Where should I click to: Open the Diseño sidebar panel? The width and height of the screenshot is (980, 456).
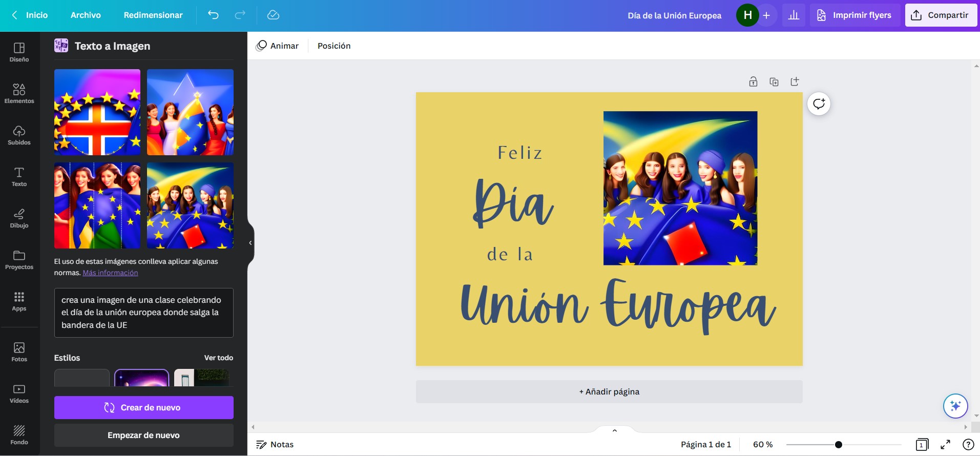click(19, 52)
